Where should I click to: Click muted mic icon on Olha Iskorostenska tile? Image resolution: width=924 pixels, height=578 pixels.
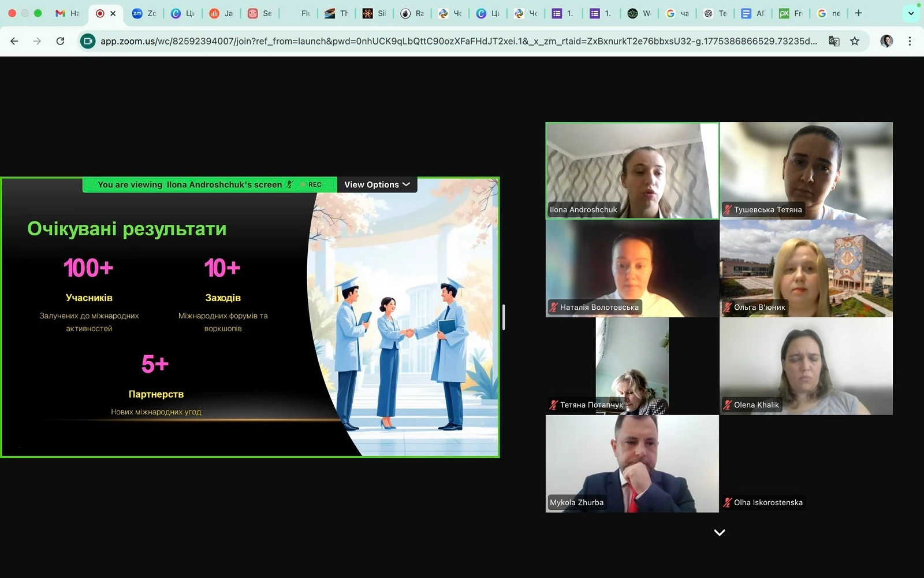[x=728, y=503]
